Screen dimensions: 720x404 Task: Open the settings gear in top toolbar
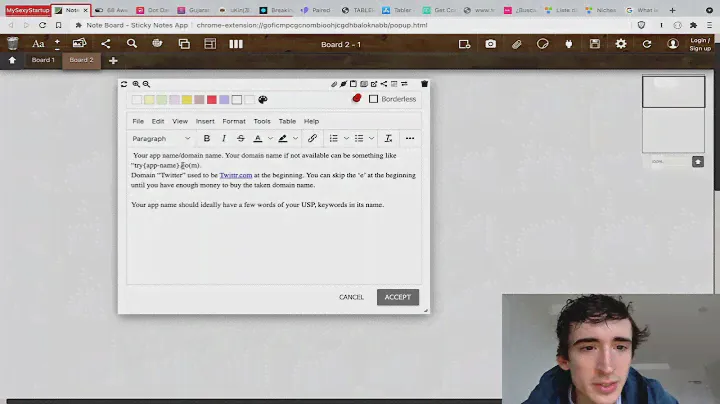point(621,44)
